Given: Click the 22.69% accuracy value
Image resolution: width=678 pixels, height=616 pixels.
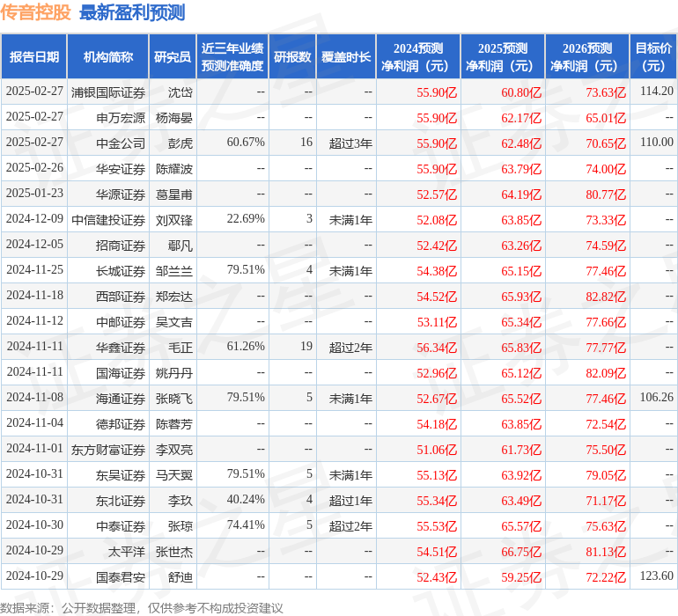Looking at the screenshot, I should tap(246, 218).
